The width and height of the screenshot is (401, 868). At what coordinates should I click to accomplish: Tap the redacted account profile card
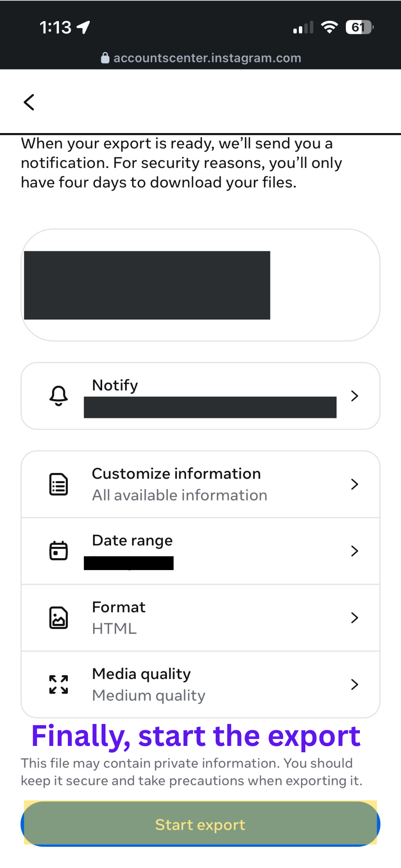(x=200, y=285)
